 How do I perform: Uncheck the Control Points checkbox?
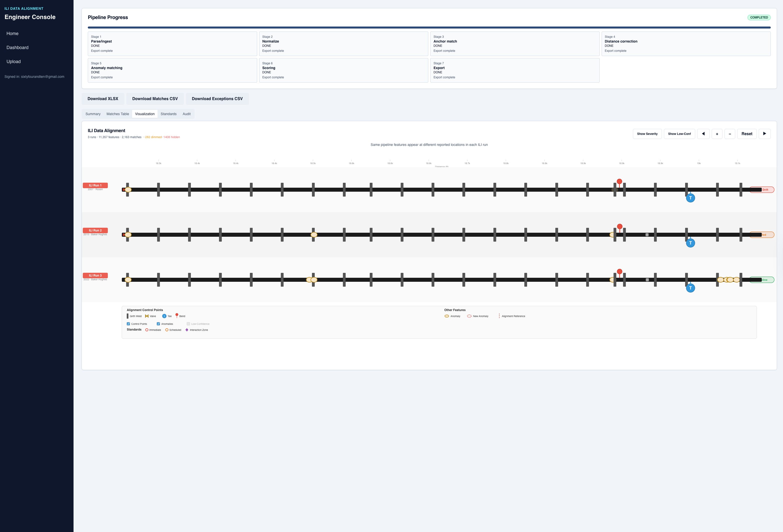click(128, 324)
